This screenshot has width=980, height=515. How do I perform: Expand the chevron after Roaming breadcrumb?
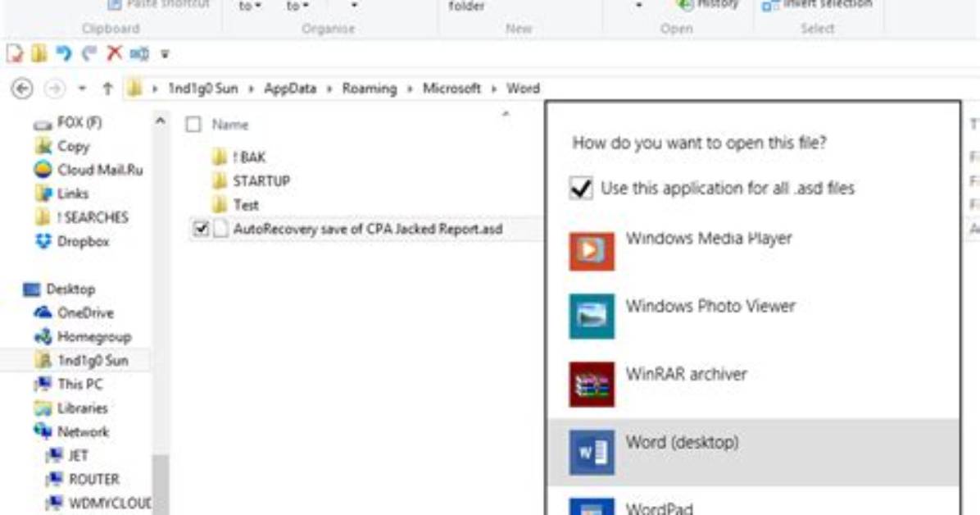tap(410, 89)
